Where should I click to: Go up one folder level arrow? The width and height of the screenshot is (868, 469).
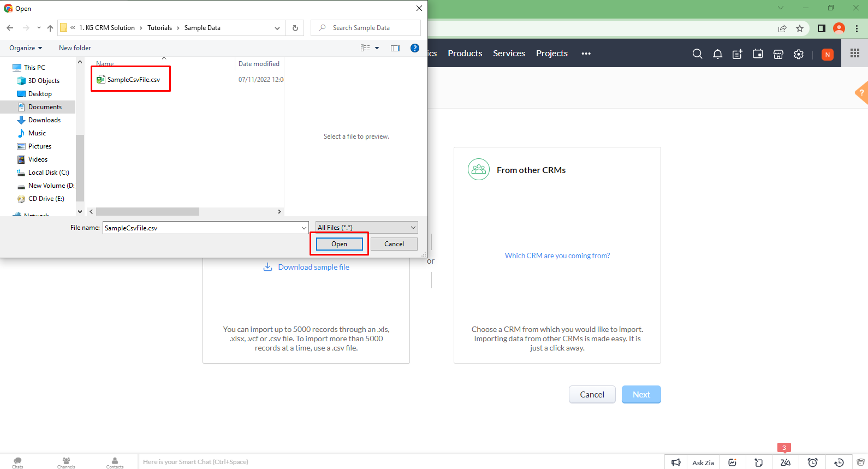(x=50, y=28)
